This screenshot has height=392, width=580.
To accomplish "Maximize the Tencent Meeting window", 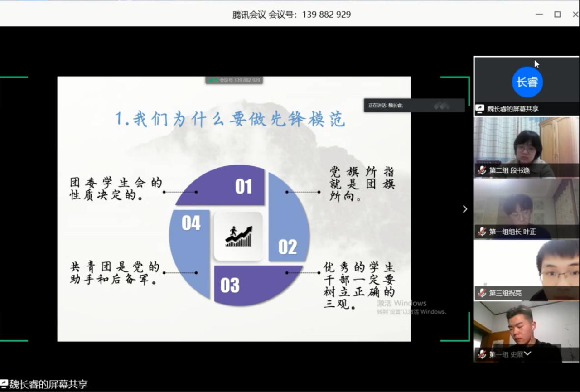I will point(557,15).
